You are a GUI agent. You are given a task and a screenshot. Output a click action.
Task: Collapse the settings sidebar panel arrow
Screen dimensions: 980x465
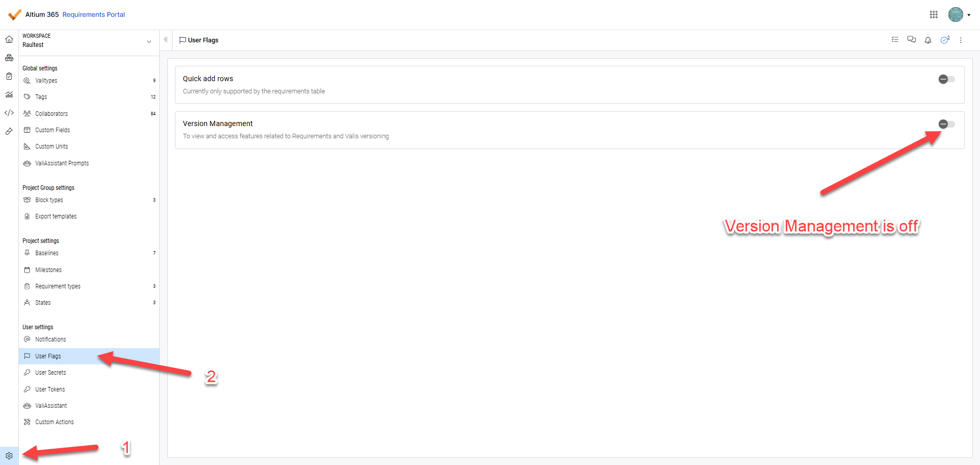pyautogui.click(x=165, y=39)
